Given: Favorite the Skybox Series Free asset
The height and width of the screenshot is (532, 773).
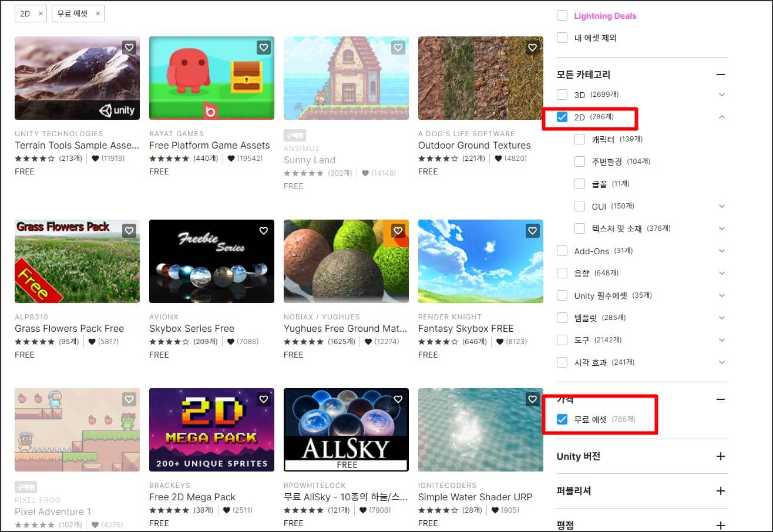Looking at the screenshot, I should click(x=263, y=231).
